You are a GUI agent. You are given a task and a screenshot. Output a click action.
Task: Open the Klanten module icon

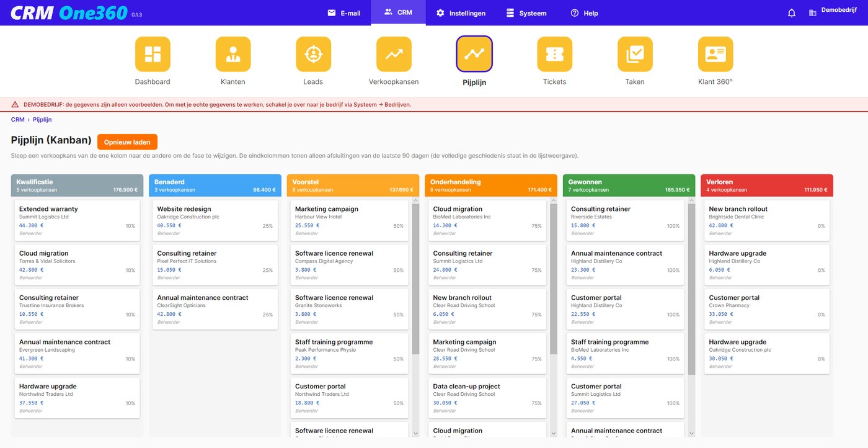(233, 54)
